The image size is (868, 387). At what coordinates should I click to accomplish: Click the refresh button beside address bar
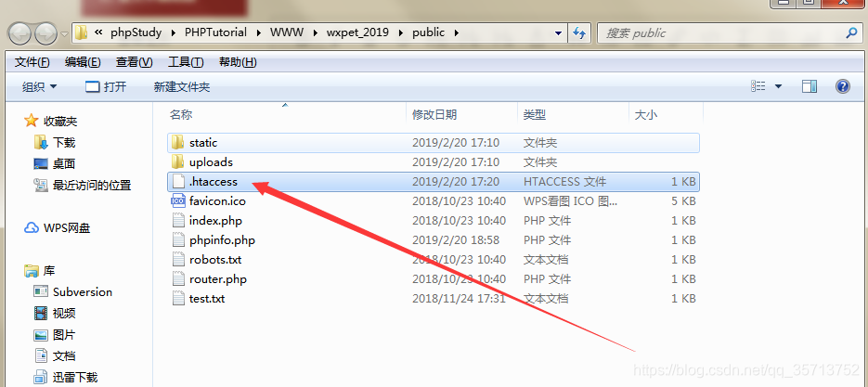tap(579, 32)
